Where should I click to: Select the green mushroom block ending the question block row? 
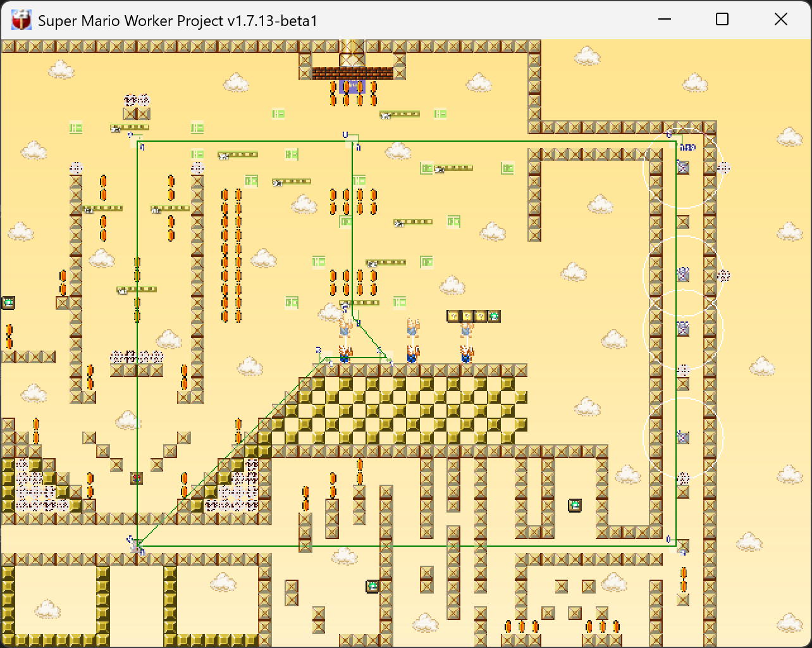click(x=494, y=316)
